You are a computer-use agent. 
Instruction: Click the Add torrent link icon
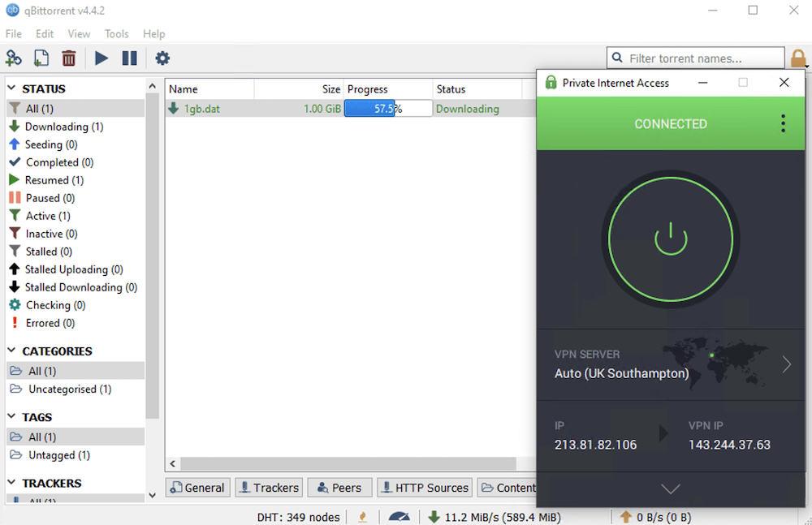(14, 58)
